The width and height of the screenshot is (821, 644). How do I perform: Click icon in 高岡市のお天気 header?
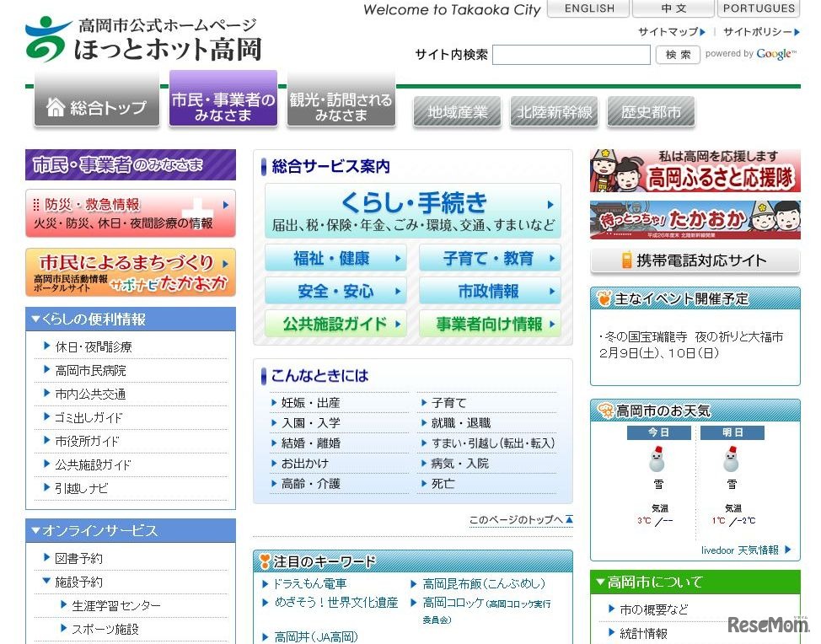click(x=605, y=411)
